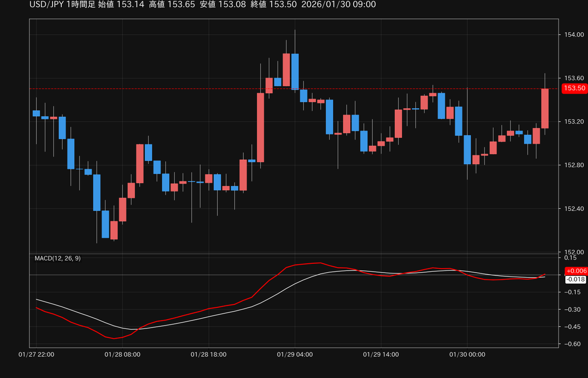This screenshot has width=588, height=378.
Task: Click the 0.15 MACD axis label
Action: [570, 257]
